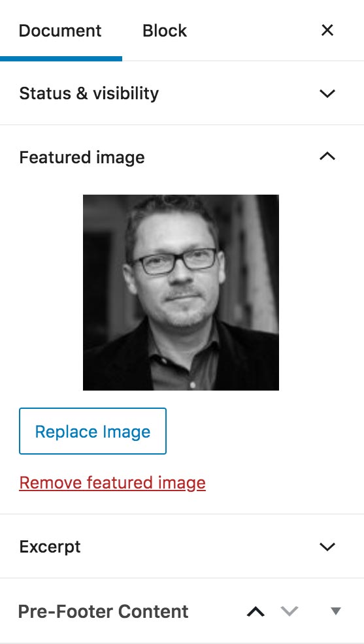Click the Replace Image button
364x644 pixels.
point(92,431)
